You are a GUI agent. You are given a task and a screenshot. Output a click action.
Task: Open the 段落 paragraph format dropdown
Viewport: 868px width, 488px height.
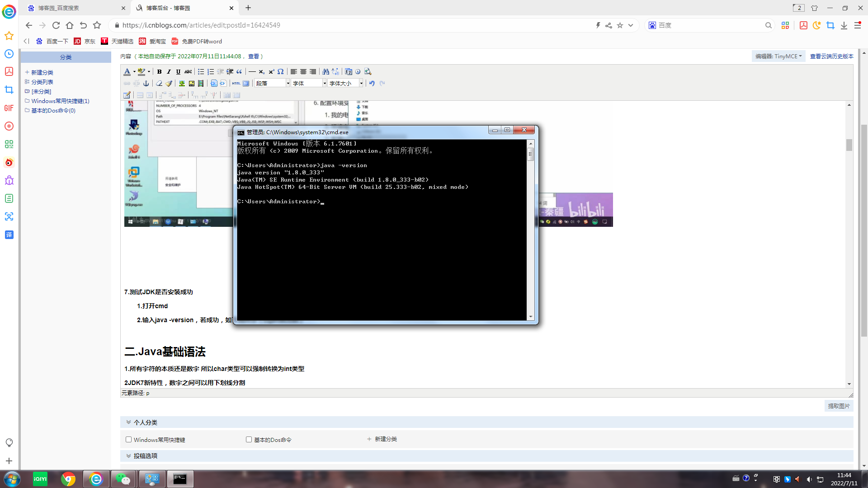[272, 83]
